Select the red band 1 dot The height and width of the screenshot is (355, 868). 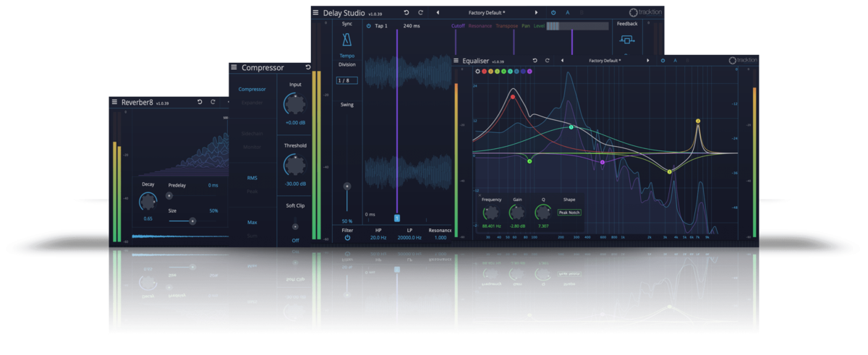484,72
